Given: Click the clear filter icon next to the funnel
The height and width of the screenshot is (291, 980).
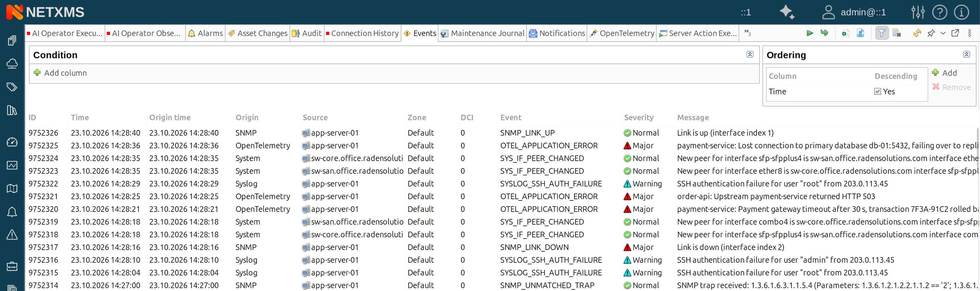Looking at the screenshot, I should click(x=897, y=33).
